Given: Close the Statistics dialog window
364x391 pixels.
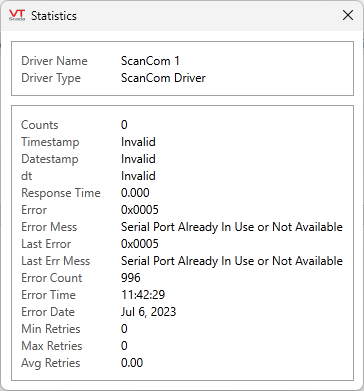Looking at the screenshot, I should tap(348, 15).
